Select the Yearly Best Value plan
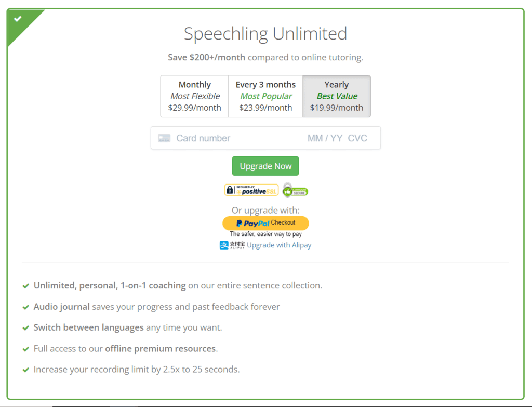Viewport: 532px width, 407px height. click(337, 96)
